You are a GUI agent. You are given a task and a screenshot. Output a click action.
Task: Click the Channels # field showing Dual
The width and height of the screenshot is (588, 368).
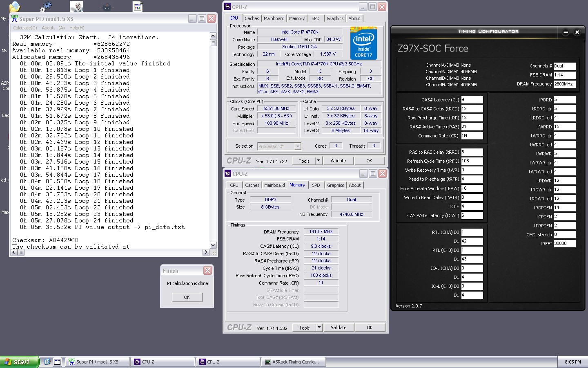tap(565, 66)
